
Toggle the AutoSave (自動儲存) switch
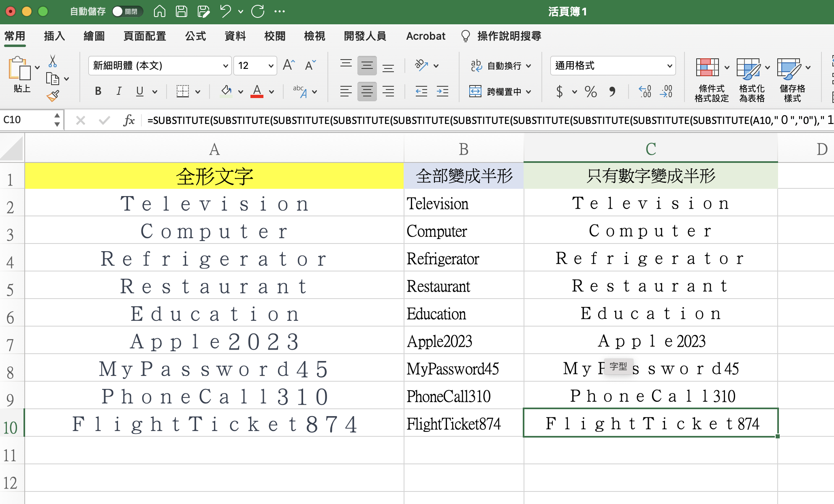click(126, 11)
